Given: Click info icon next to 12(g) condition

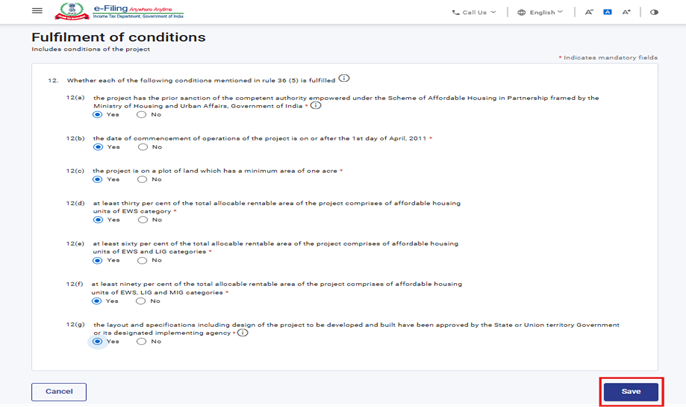Looking at the screenshot, I should (242, 332).
